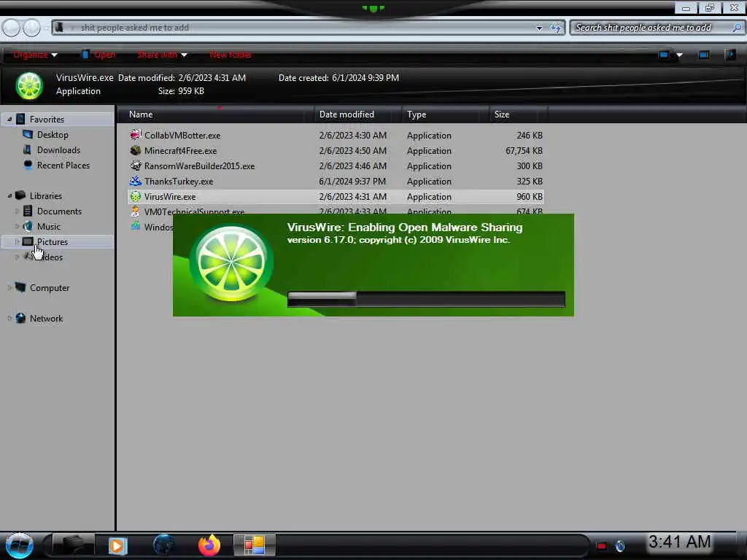Select the Documents library
Image resolution: width=747 pixels, height=560 pixels.
click(59, 211)
